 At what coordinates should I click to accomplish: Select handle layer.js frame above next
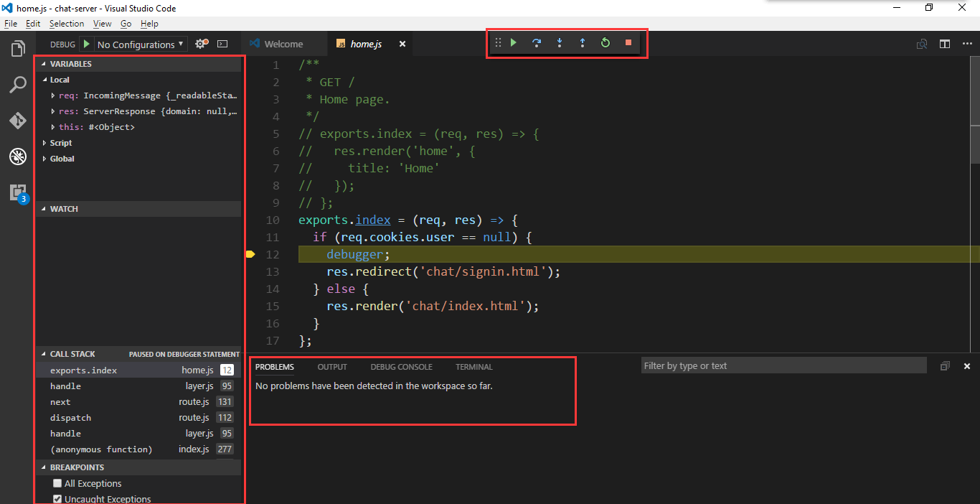(138, 386)
